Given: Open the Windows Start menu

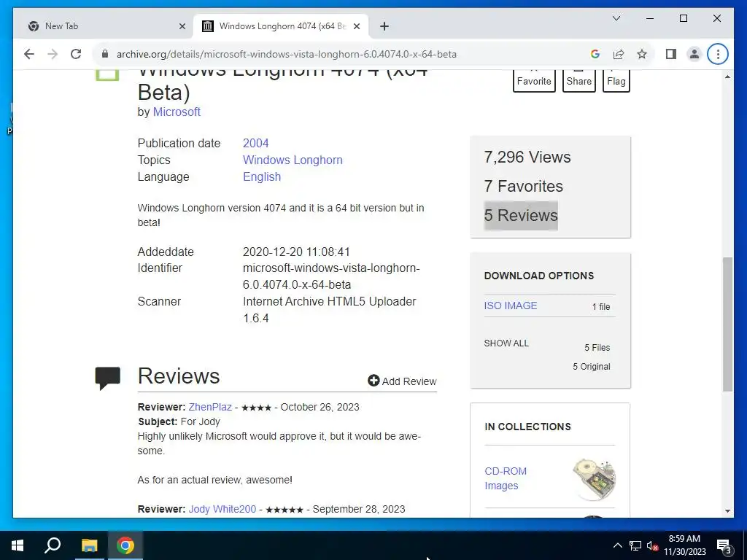Looking at the screenshot, I should tap(18, 545).
